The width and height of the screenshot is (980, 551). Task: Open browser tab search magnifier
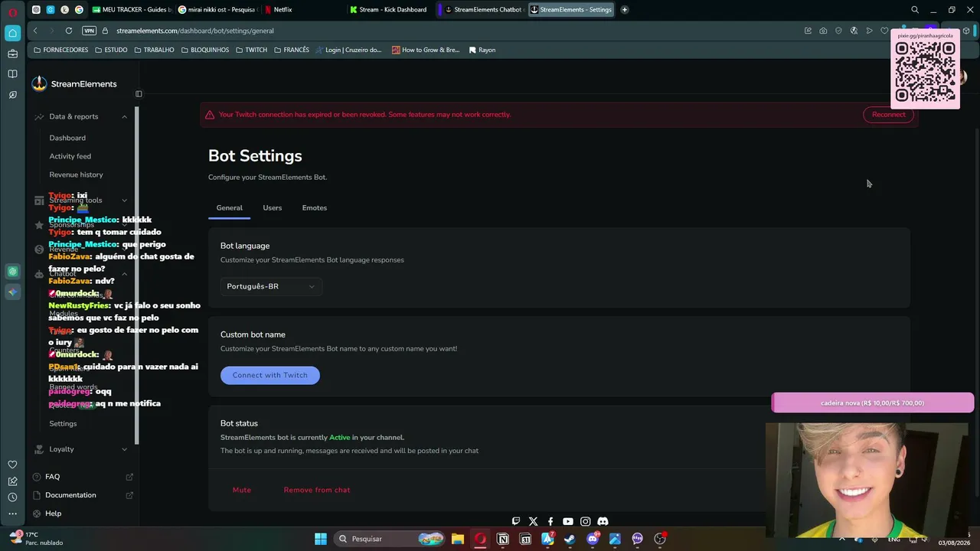(x=915, y=10)
